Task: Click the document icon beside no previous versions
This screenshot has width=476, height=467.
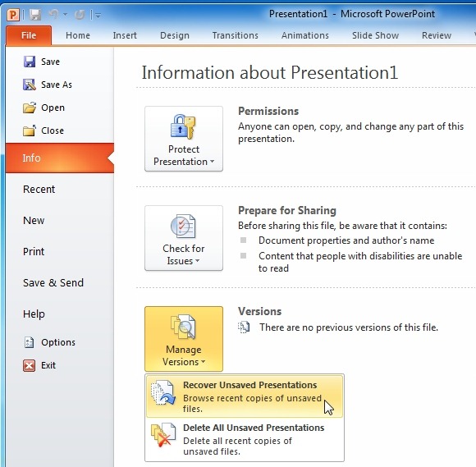Action: (x=244, y=327)
